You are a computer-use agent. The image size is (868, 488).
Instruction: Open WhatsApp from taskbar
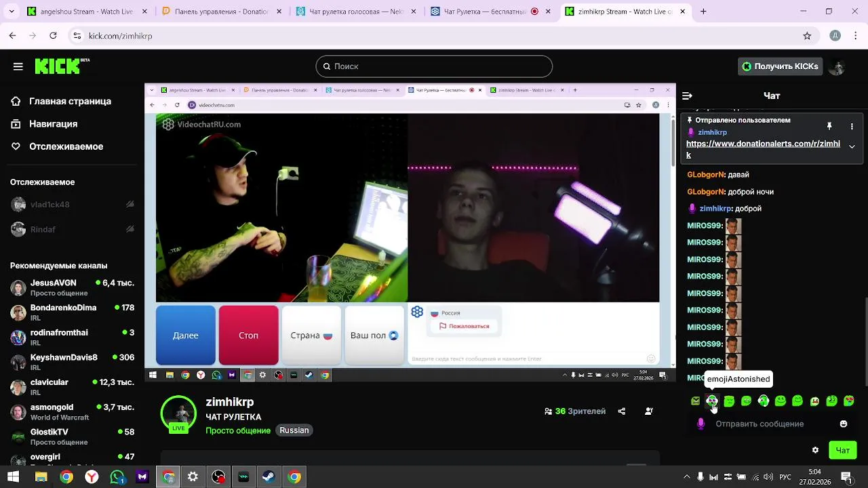point(117,477)
